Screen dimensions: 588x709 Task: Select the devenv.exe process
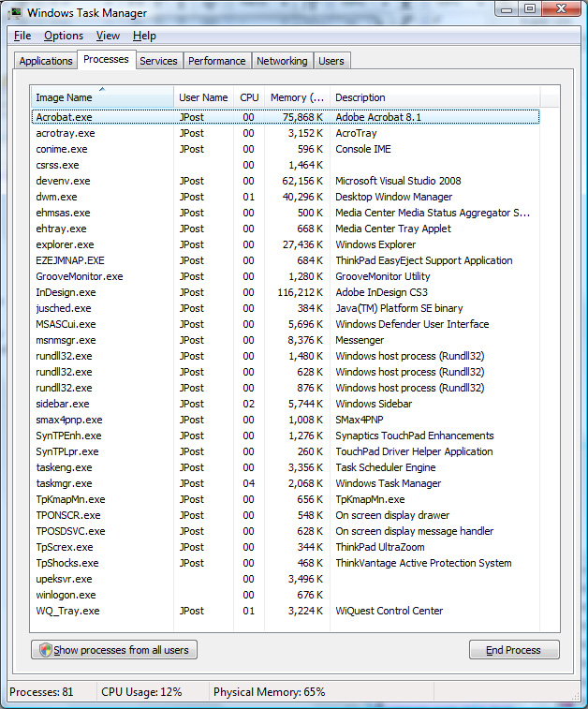coord(286,181)
